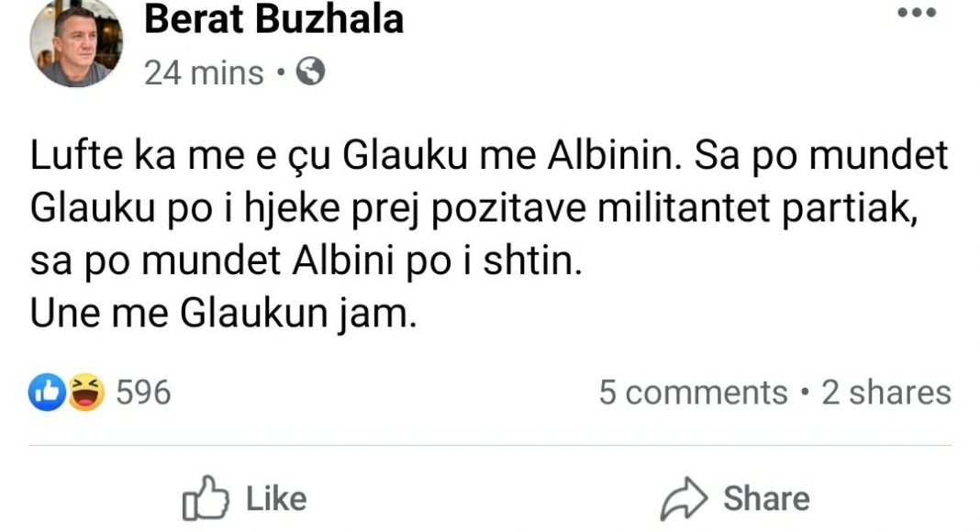
Task: View who reacted via the 596 count
Action: click(x=144, y=393)
